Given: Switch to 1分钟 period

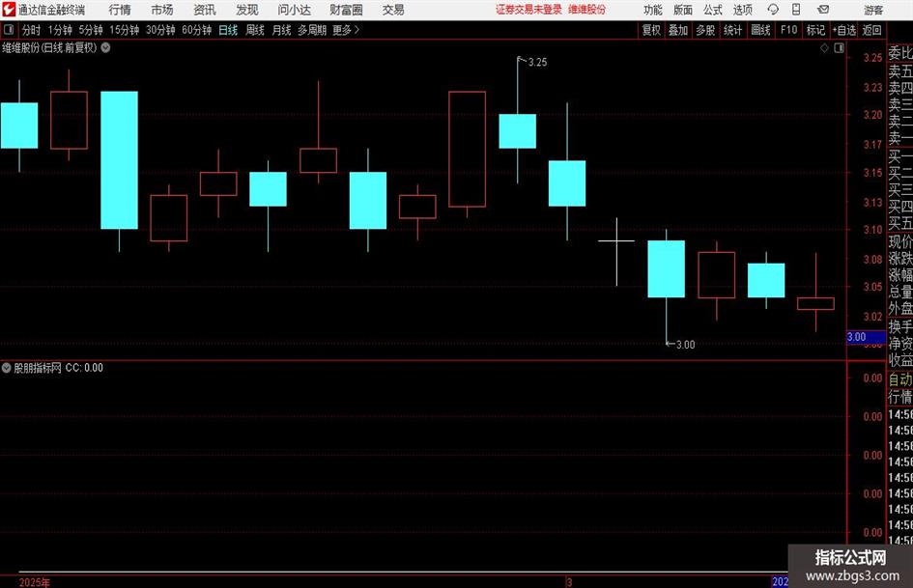Looking at the screenshot, I should (60, 30).
